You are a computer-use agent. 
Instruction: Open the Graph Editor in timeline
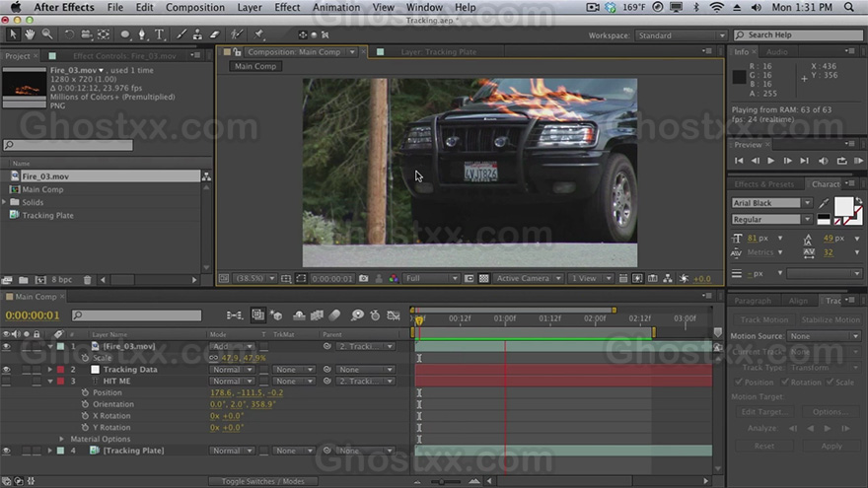coord(394,314)
